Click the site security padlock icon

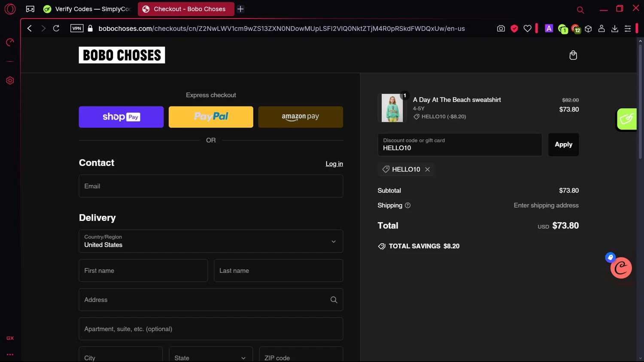[x=90, y=28]
